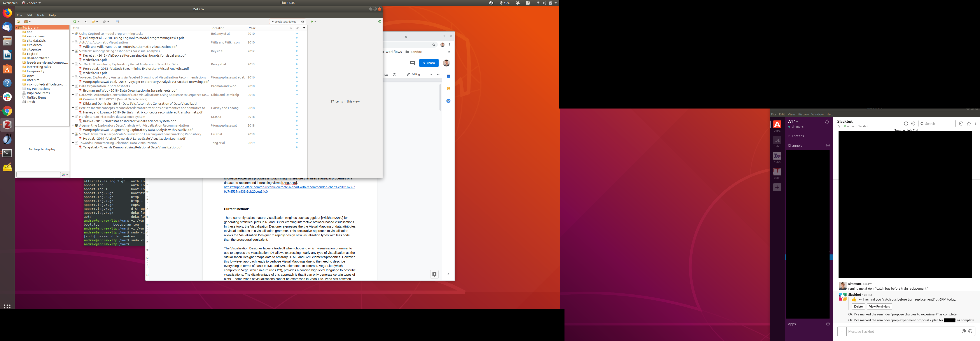
Task: Click Zotero new item green plus icon
Action: click(x=75, y=22)
